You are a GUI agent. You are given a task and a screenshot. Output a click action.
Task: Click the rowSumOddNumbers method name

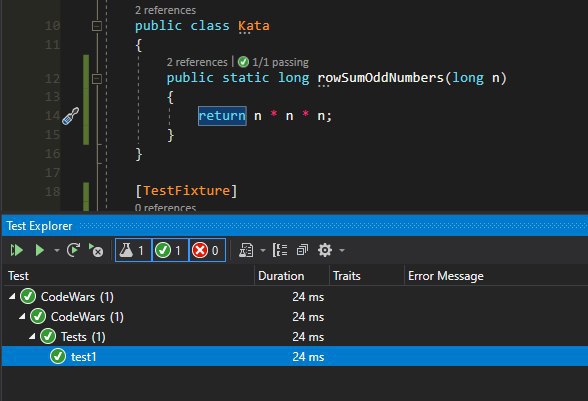[x=380, y=78]
